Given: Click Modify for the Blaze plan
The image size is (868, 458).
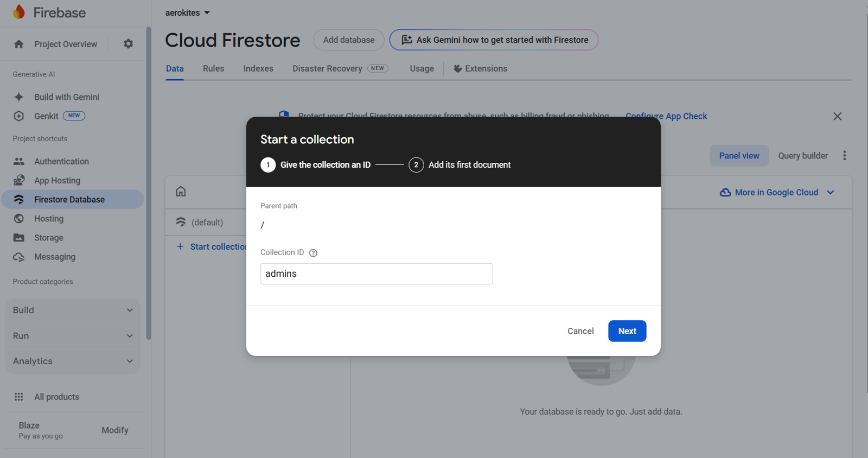Looking at the screenshot, I should click(x=115, y=430).
